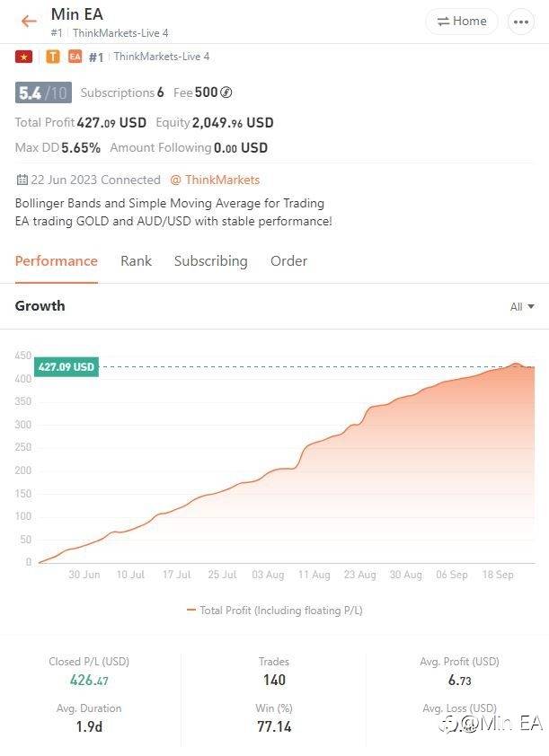The image size is (549, 756).
Task: Toggle the Total Profit legend series
Action: click(274, 610)
